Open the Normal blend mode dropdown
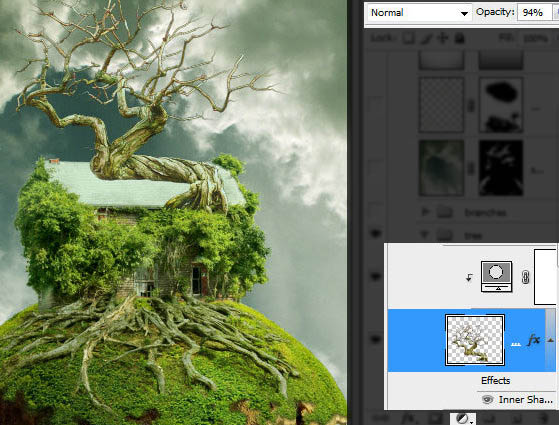The height and width of the screenshot is (425, 559). (x=420, y=13)
